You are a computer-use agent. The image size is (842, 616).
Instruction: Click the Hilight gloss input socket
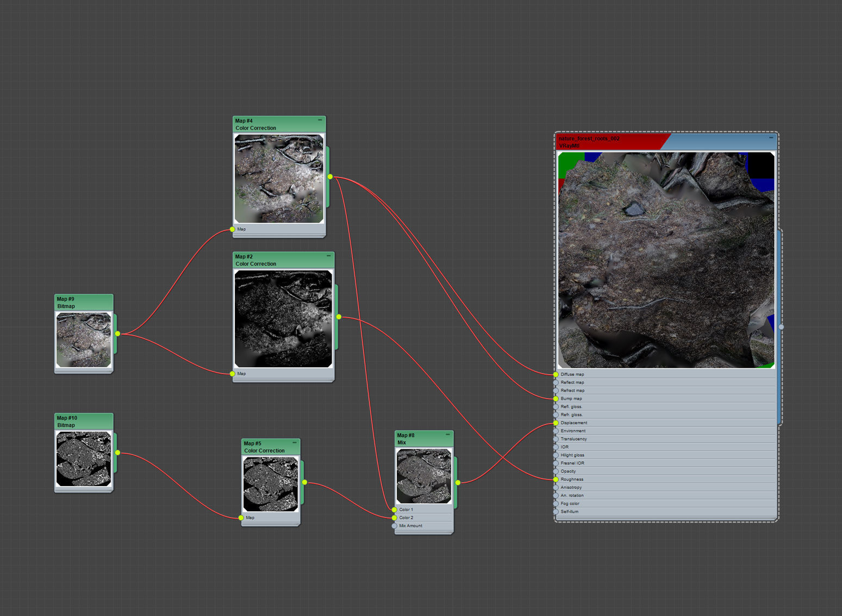coord(556,455)
